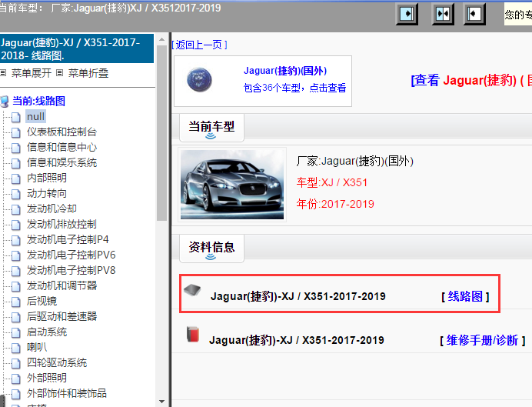Click the 查看 Jaguar(捷豹) red banner link
This screenshot has width=532, height=407.
(x=471, y=81)
